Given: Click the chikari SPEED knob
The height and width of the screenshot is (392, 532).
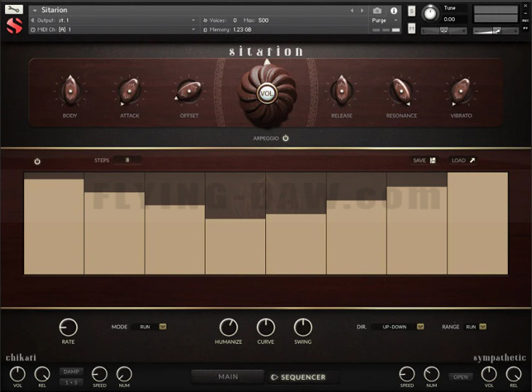Looking at the screenshot, I should pos(99,374).
